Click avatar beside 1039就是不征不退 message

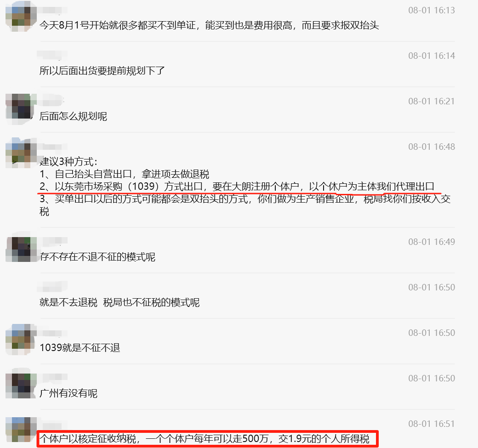[x=21, y=339]
